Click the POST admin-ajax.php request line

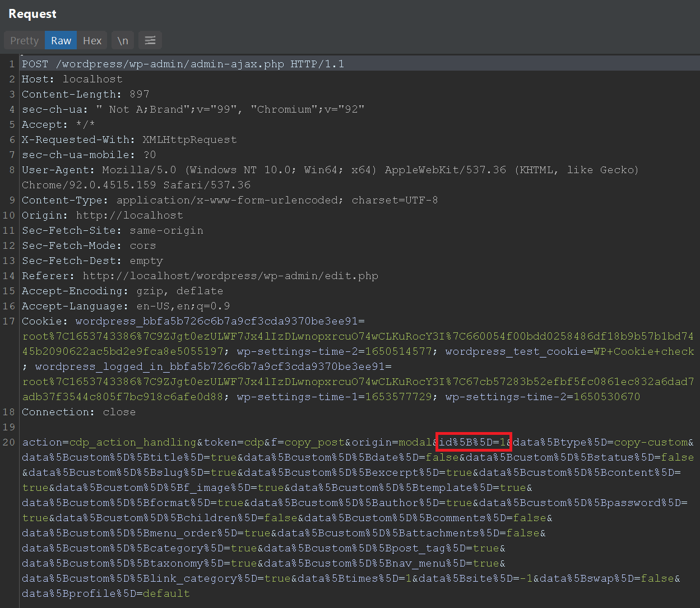183,64
